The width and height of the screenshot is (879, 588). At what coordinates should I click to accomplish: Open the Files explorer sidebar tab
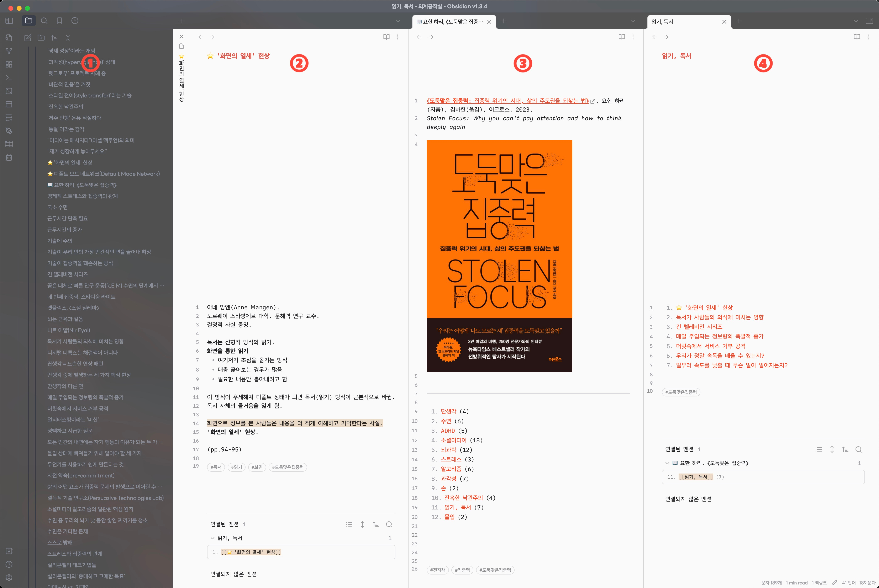point(28,21)
